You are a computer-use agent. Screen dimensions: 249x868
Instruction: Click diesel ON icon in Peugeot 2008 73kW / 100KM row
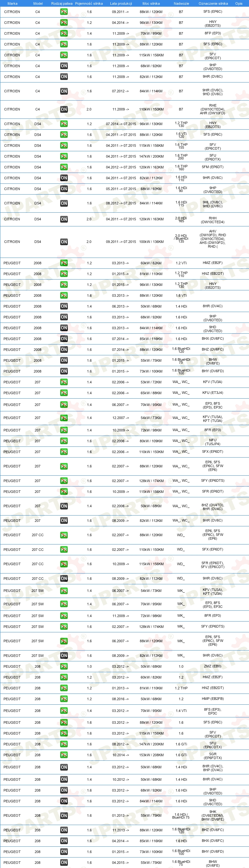[x=64, y=371]
